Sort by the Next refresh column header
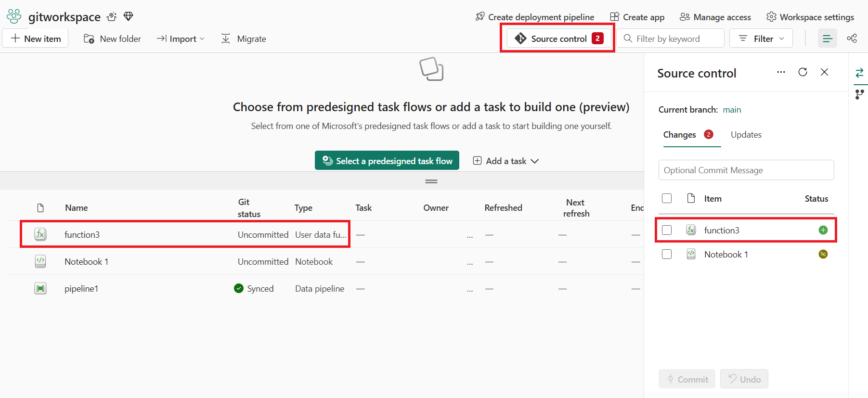This screenshot has height=398, width=868. (576, 208)
